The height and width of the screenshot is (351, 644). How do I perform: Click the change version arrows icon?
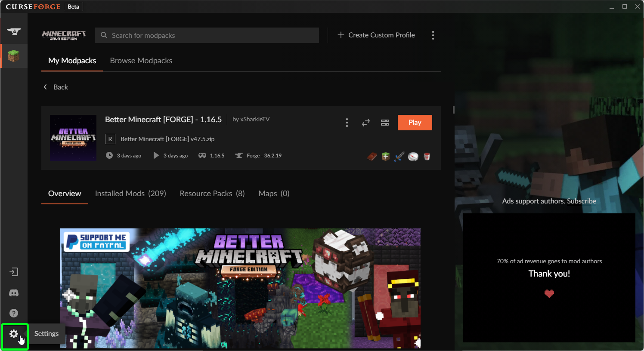(366, 123)
